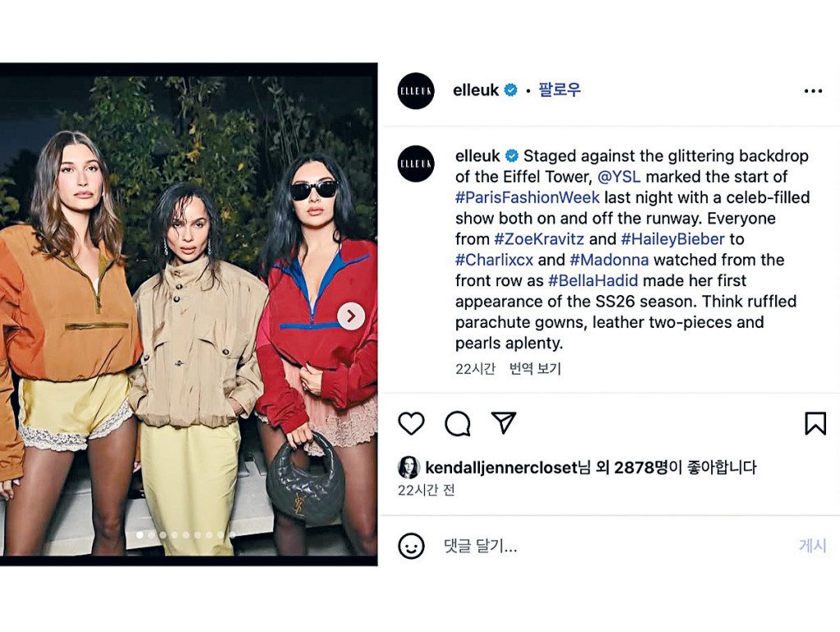840x632 pixels.
Task: Open the #ZoeKravitz hashtag
Action: (539, 239)
